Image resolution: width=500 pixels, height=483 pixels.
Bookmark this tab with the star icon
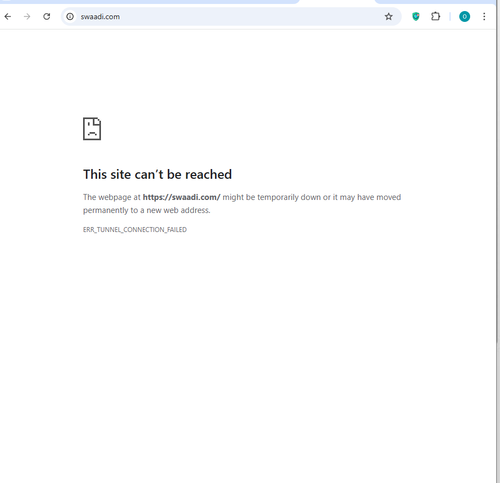point(389,17)
